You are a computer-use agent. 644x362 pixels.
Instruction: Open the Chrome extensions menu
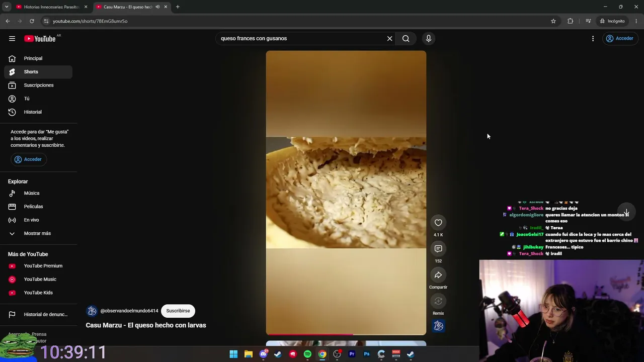[x=570, y=21]
